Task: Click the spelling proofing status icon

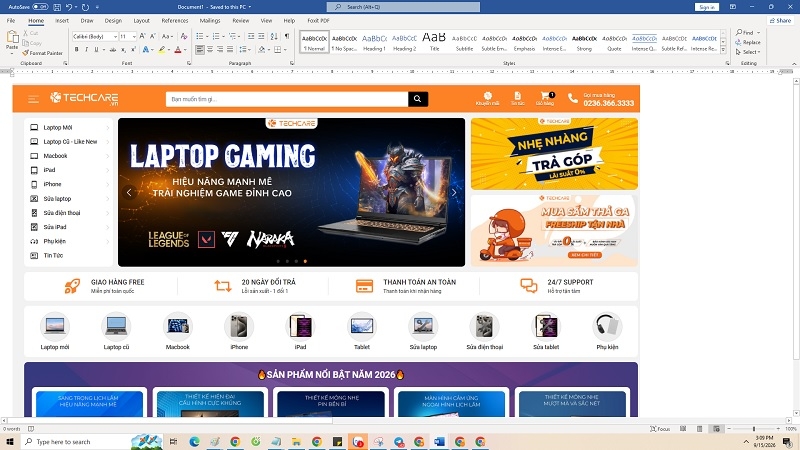Action: click(31, 429)
